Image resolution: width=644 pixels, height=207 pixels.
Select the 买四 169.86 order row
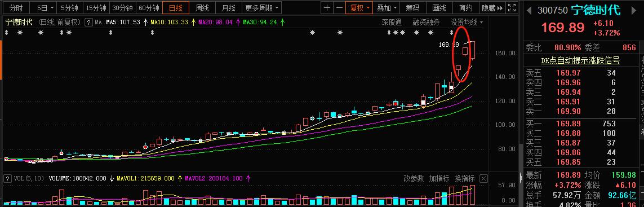pyautogui.click(x=581, y=153)
